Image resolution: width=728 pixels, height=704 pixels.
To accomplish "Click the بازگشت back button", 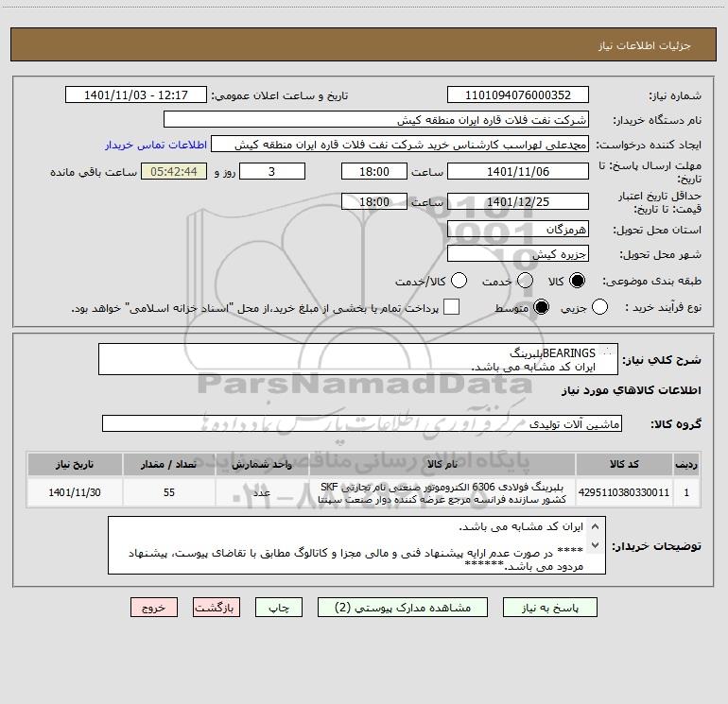I will [217, 608].
